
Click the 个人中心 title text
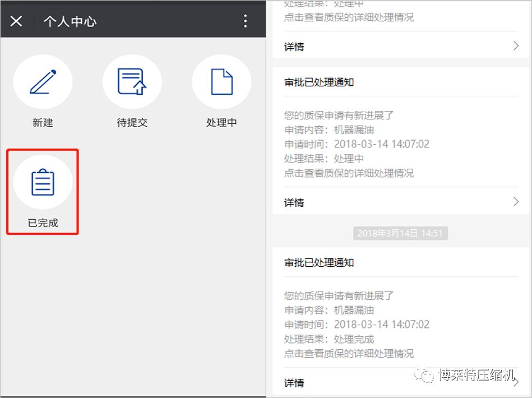tap(70, 21)
